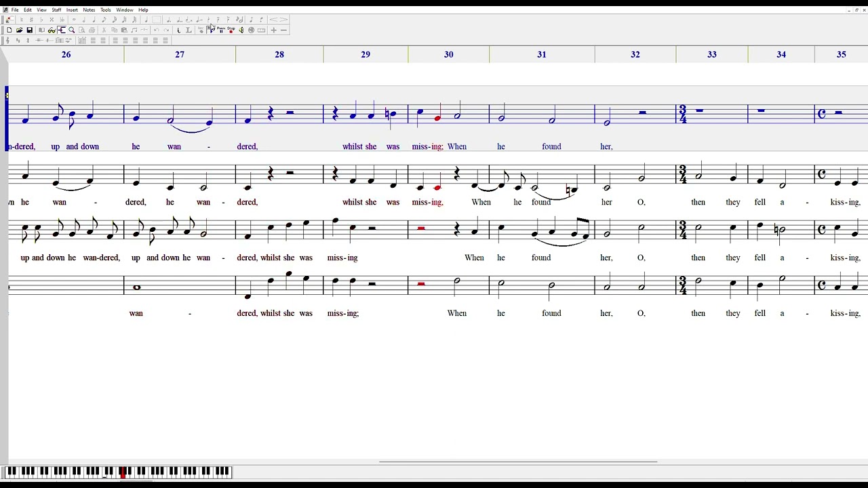Click the lyrics L icon
868x488 pixels.
(x=189, y=30)
